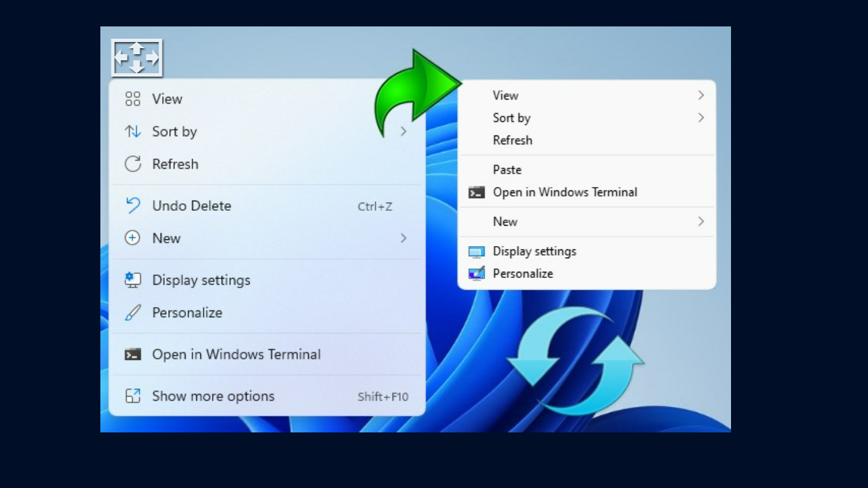Viewport: 868px width, 488px height.
Task: Select Open in Windows Terminal, new menu
Action: (x=267, y=354)
